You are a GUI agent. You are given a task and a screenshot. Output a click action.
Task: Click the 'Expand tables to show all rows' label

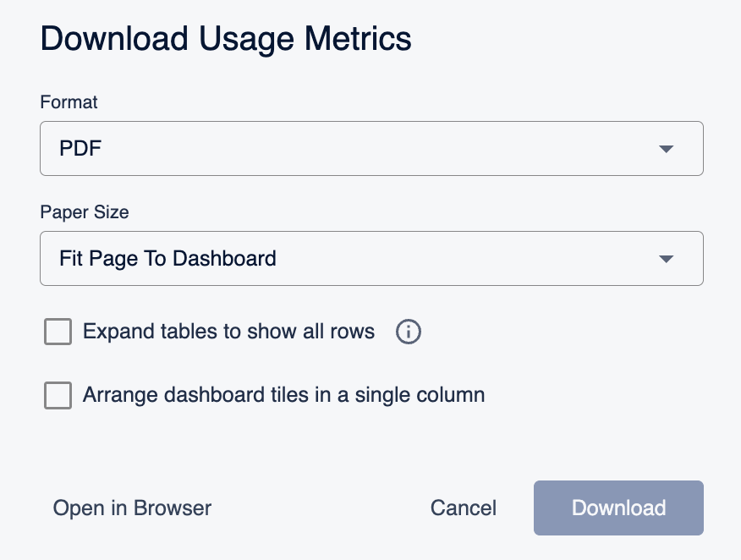[228, 332]
